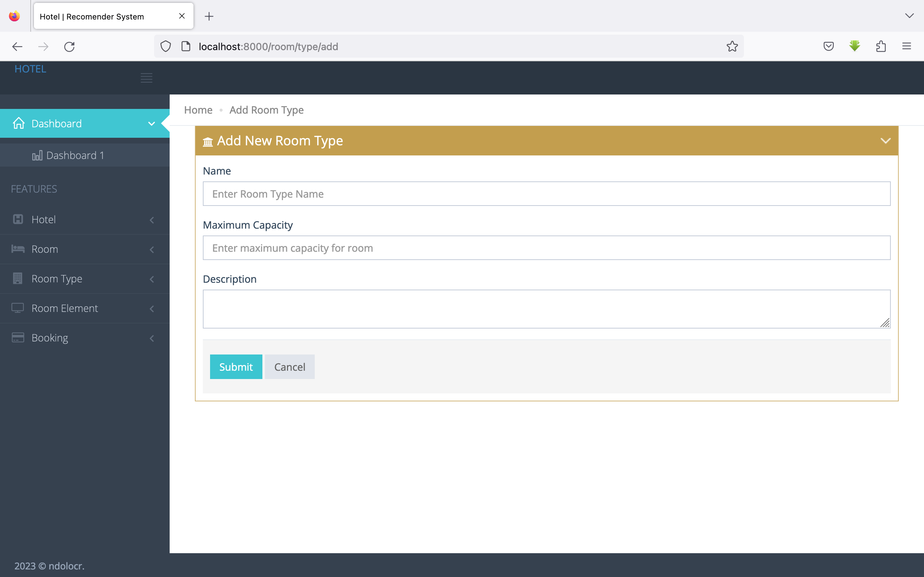Click the Submit button
Screen dimensions: 924x577
click(x=236, y=366)
